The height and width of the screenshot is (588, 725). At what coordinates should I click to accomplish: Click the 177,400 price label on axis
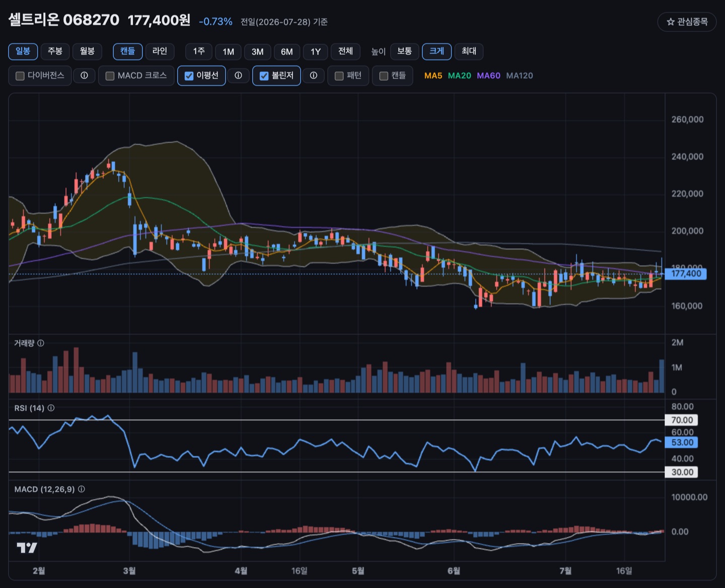point(686,274)
